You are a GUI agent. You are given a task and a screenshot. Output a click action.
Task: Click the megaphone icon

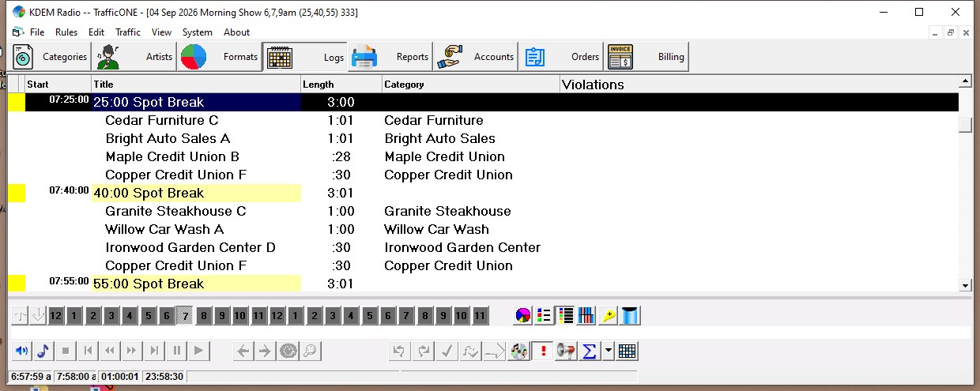565,351
